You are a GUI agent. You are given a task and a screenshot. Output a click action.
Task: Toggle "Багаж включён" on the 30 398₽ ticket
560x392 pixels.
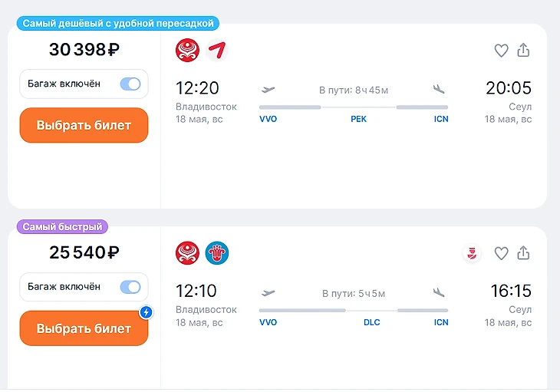click(x=130, y=84)
